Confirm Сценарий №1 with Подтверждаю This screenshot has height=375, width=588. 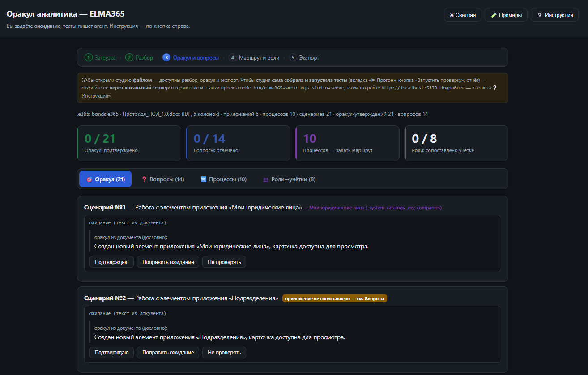(x=111, y=262)
